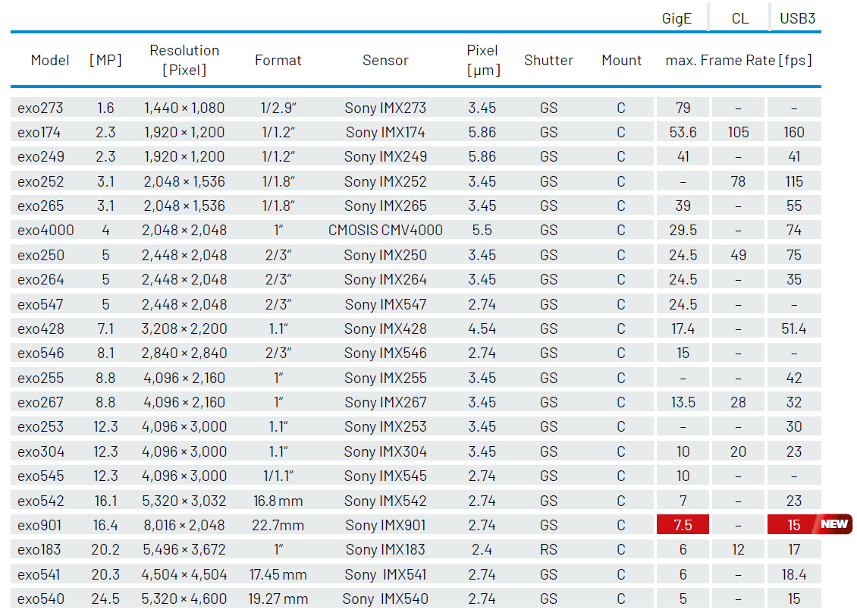Select the exo546 model name
The image size is (857, 616).
click(x=40, y=353)
